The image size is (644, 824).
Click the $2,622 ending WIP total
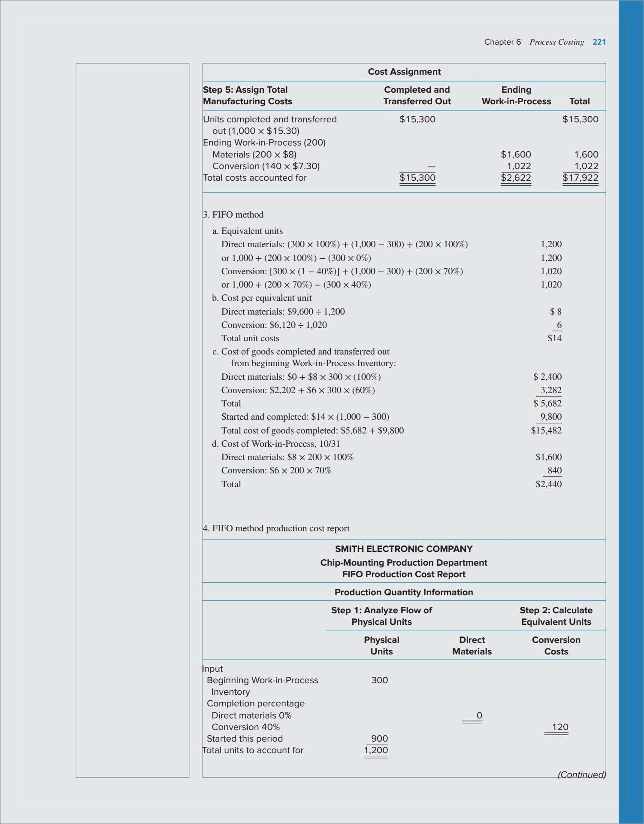pyautogui.click(x=516, y=178)
